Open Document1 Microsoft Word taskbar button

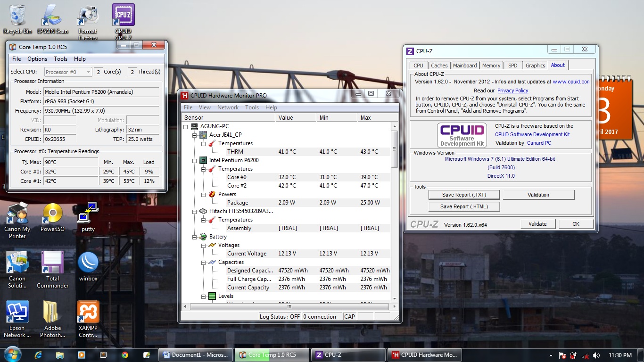[196, 355]
